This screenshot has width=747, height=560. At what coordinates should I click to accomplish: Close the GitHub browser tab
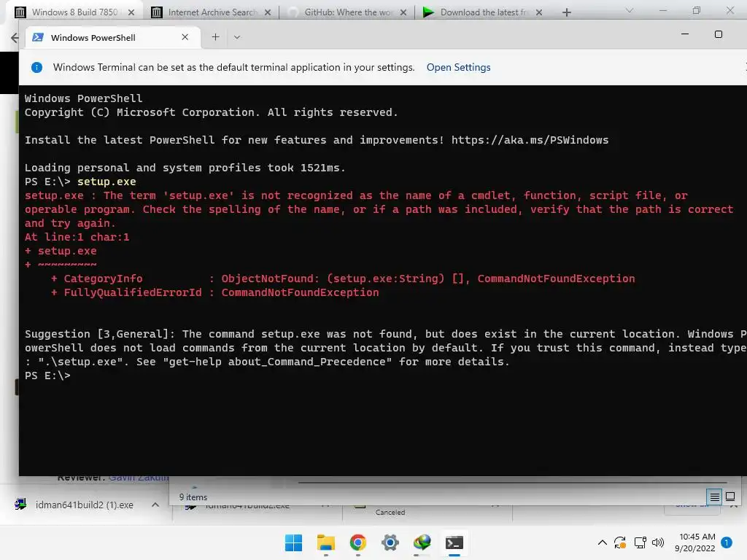pos(403,12)
